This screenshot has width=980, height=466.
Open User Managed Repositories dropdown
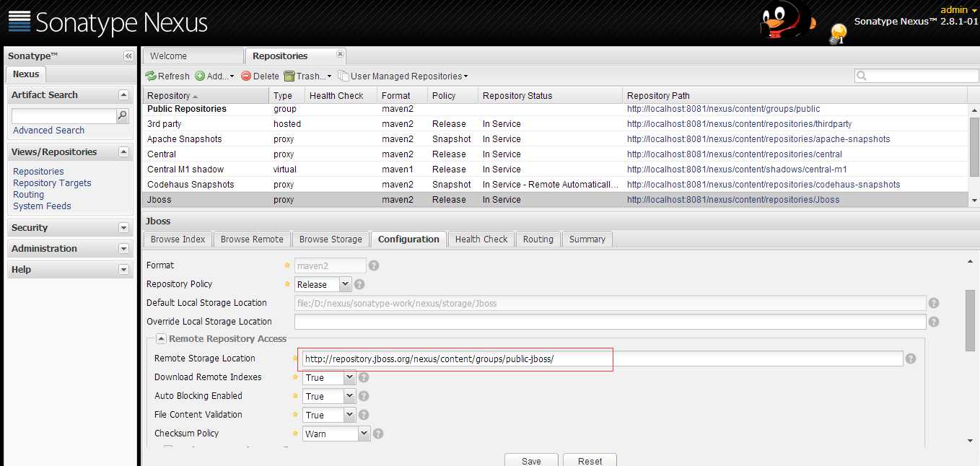point(403,76)
